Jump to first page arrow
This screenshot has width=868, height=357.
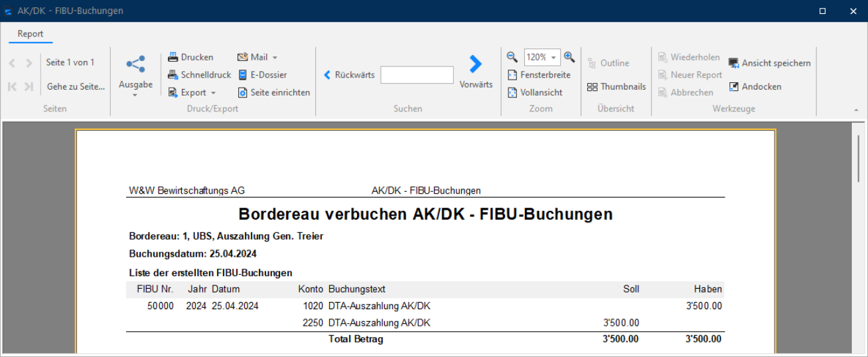pyautogui.click(x=12, y=86)
